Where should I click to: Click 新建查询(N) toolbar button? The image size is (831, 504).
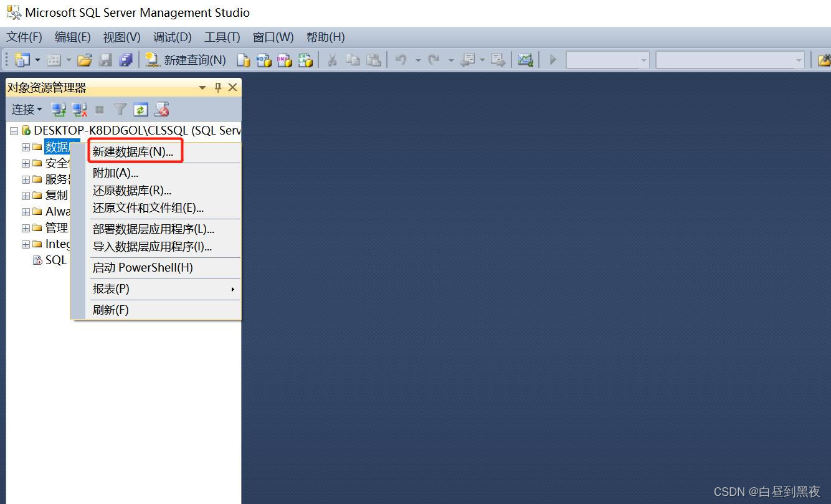(185, 60)
